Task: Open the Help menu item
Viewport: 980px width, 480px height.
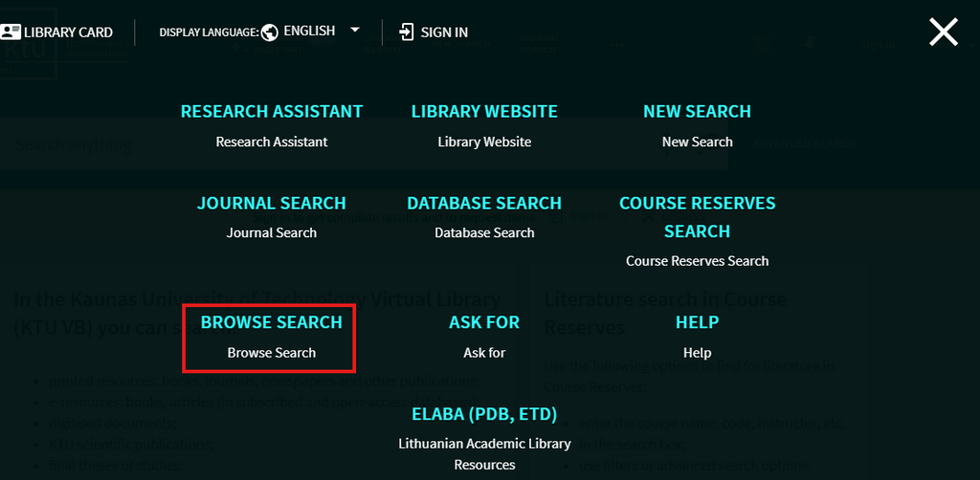Action: point(697,323)
